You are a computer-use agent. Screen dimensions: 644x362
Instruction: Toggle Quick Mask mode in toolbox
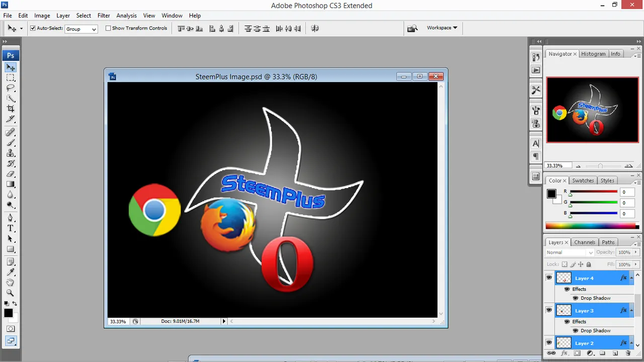point(11,329)
